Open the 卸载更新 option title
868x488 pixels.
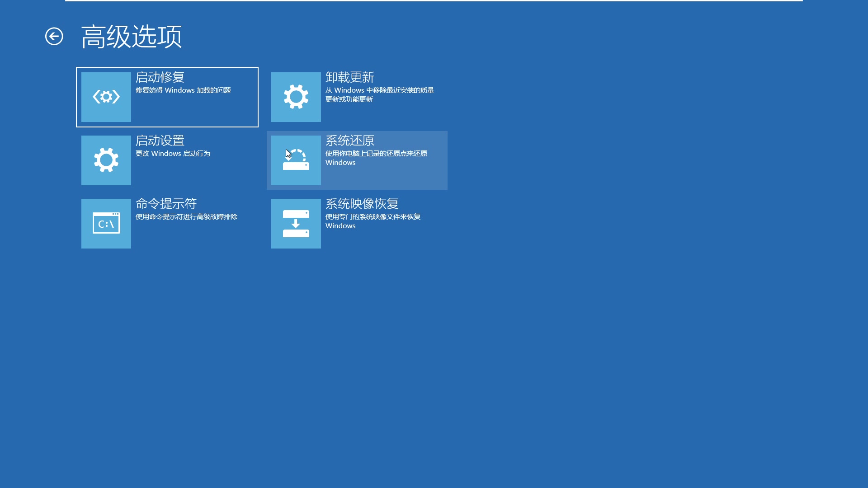pyautogui.click(x=350, y=77)
